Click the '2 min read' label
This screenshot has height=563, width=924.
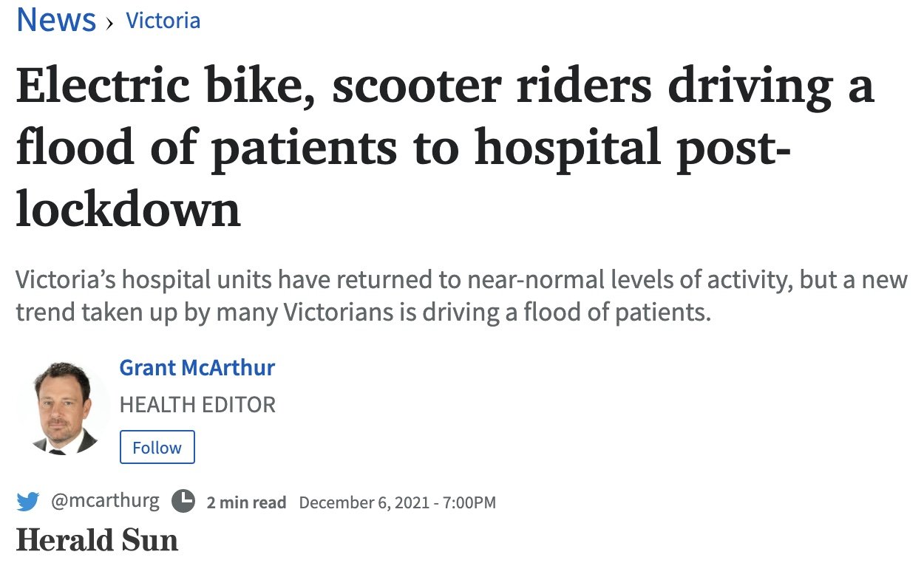[x=246, y=502]
